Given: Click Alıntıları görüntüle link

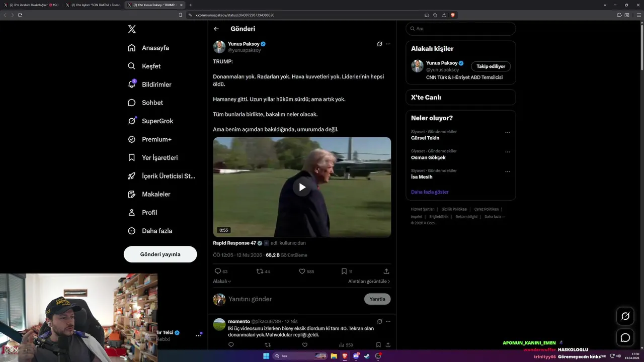Looking at the screenshot, I should (369, 281).
